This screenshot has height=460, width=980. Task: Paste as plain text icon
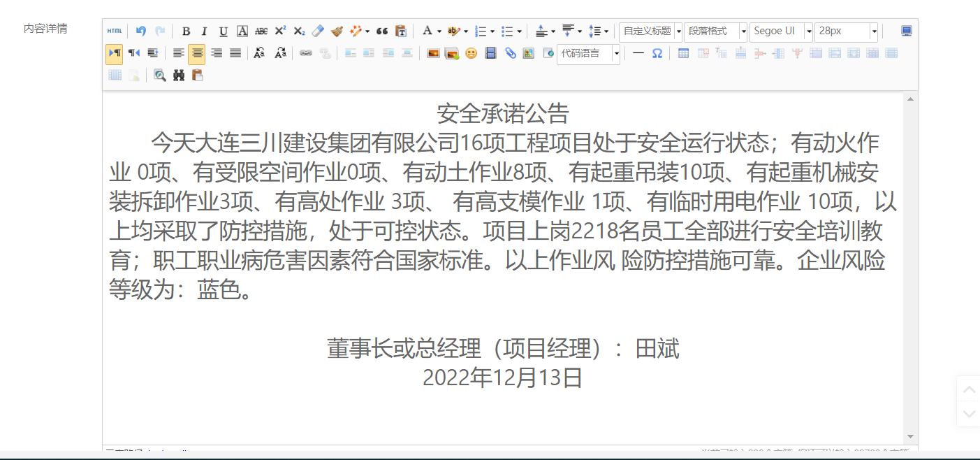[401, 31]
